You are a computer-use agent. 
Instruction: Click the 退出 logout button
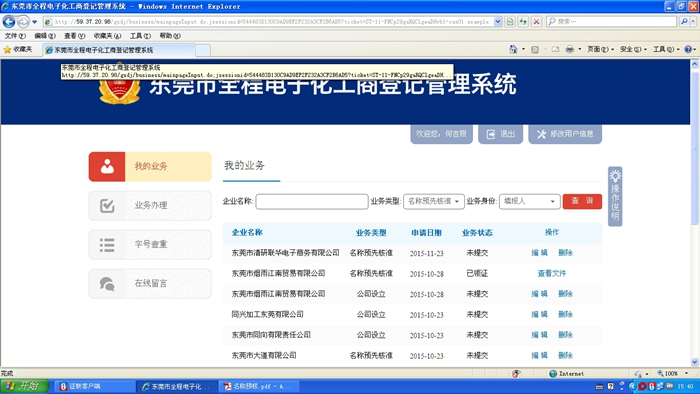point(500,134)
